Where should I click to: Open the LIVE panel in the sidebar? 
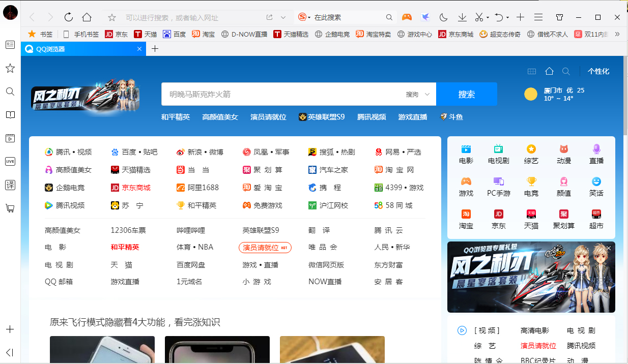10,161
